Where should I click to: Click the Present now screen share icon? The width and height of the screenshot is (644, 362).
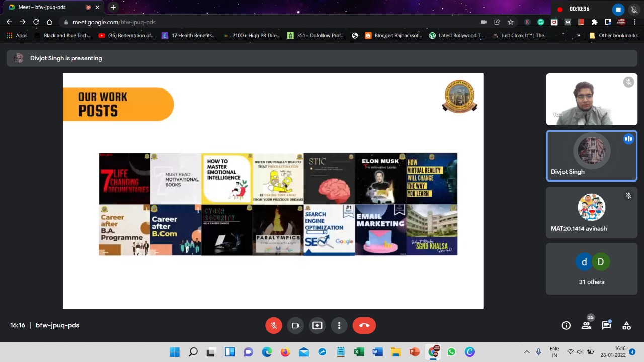(x=317, y=325)
